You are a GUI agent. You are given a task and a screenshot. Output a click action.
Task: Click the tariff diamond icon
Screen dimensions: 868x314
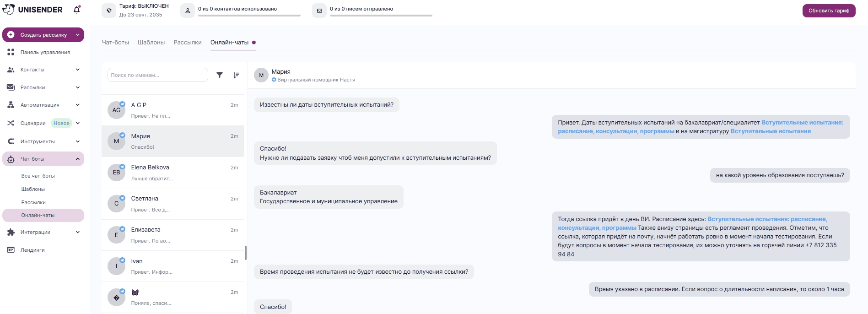click(109, 11)
